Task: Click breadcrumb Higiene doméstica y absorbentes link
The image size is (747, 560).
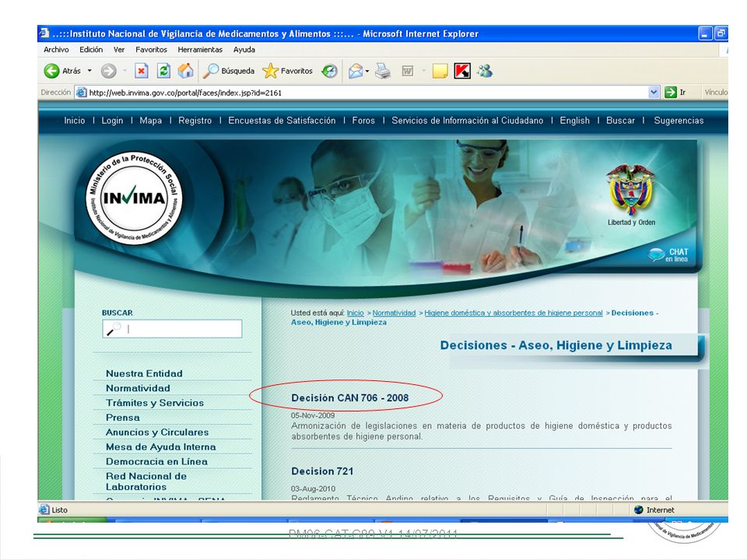Action: click(x=513, y=313)
